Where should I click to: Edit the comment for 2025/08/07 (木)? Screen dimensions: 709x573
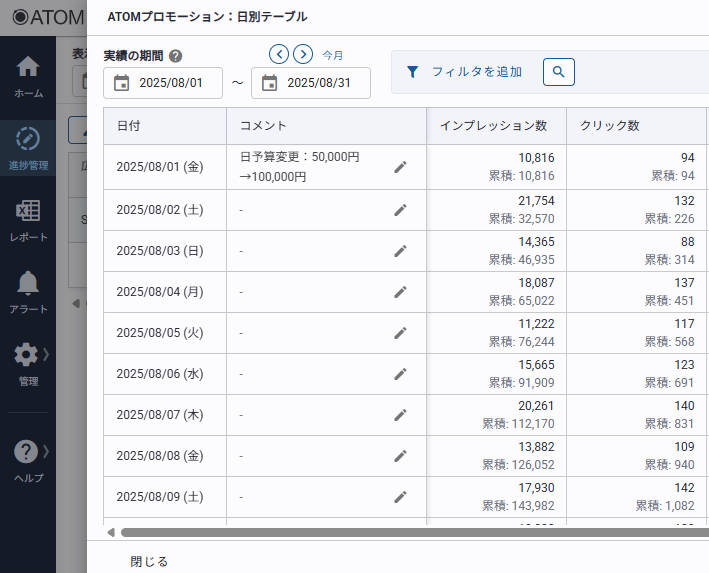pyautogui.click(x=401, y=415)
